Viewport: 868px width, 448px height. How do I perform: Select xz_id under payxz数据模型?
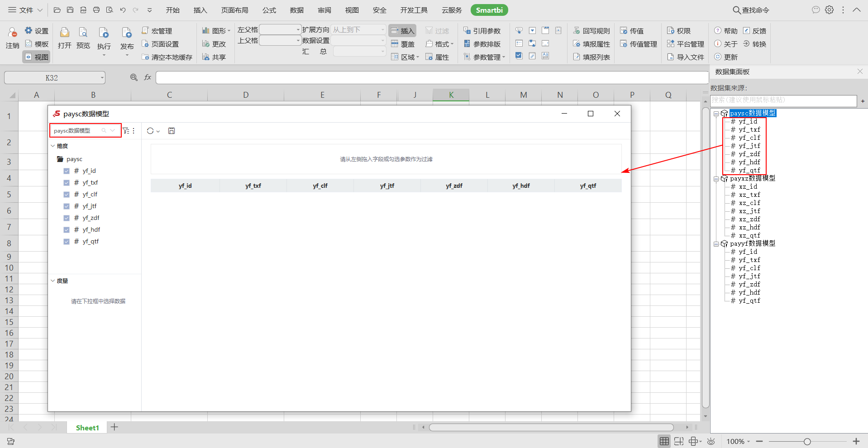748,186
